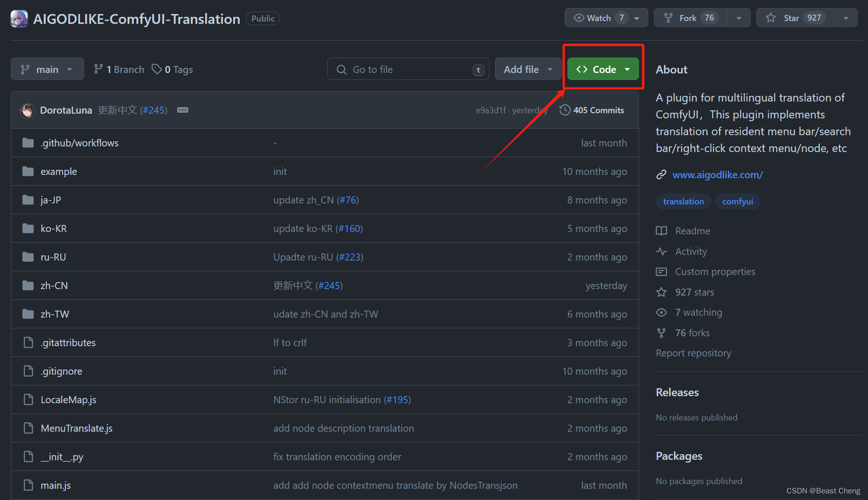Viewport: 868px width, 500px height.
Task: Click the history clock icon by Commits
Action: point(565,110)
